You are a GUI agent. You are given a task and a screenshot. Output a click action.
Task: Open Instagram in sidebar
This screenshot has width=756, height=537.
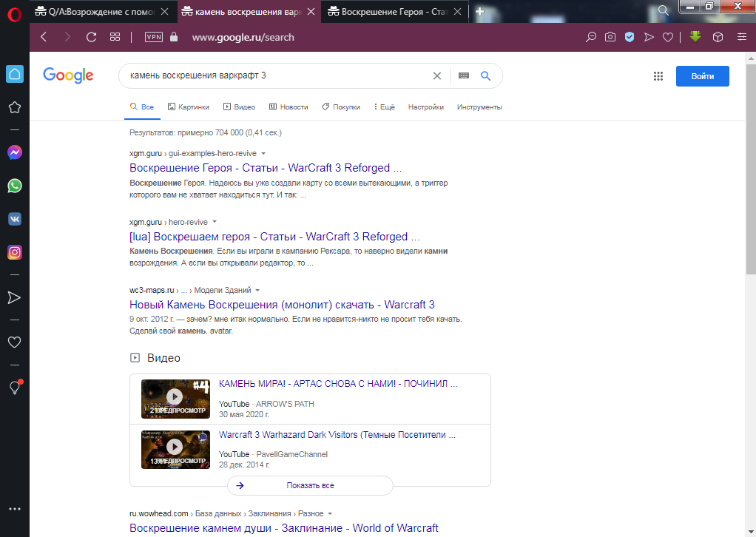coord(15,252)
